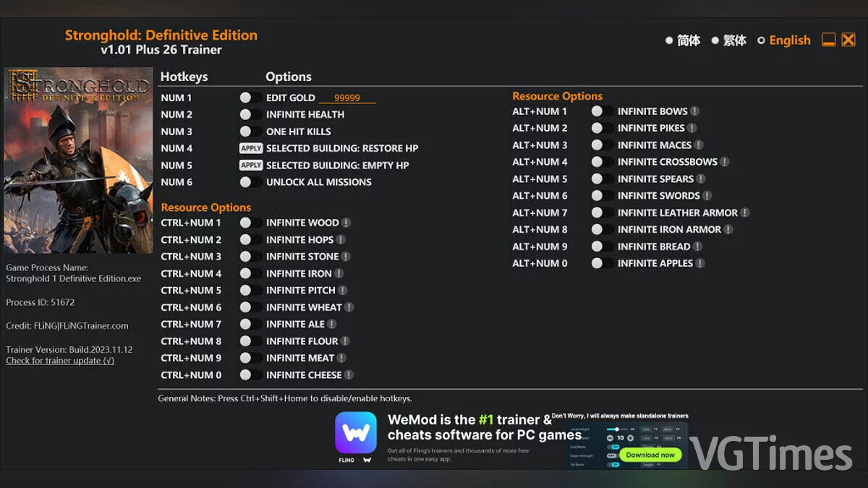Click the info icon beside Infinite Wood
The width and height of the screenshot is (868, 488).
[346, 223]
